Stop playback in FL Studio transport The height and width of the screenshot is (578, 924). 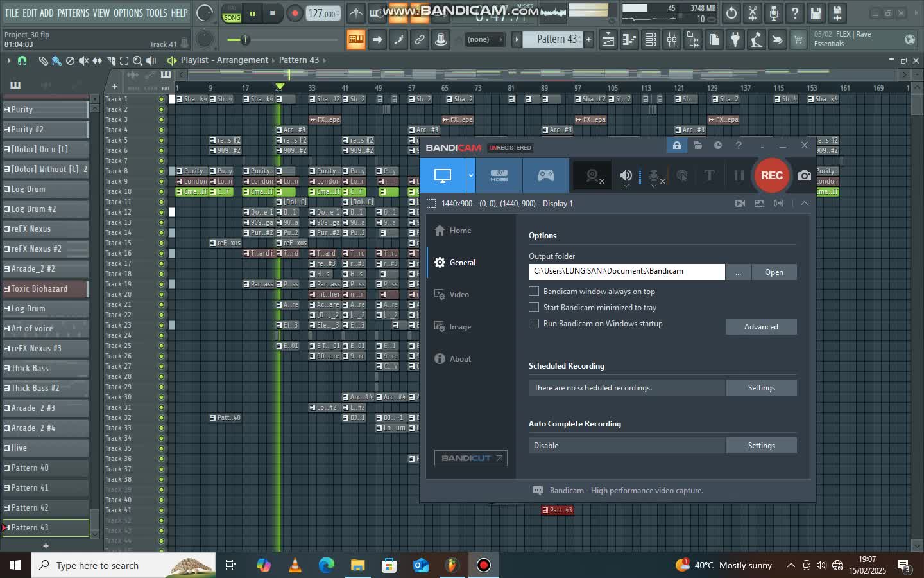click(273, 13)
